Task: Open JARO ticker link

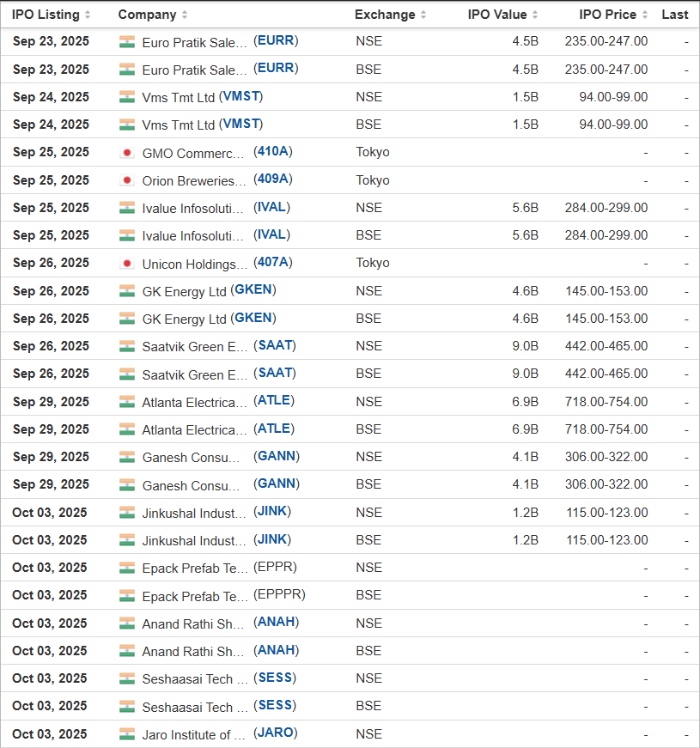Action: [x=276, y=733]
